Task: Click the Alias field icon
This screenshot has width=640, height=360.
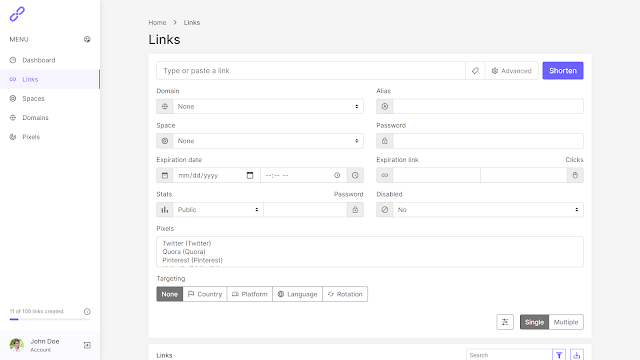Action: click(x=384, y=107)
